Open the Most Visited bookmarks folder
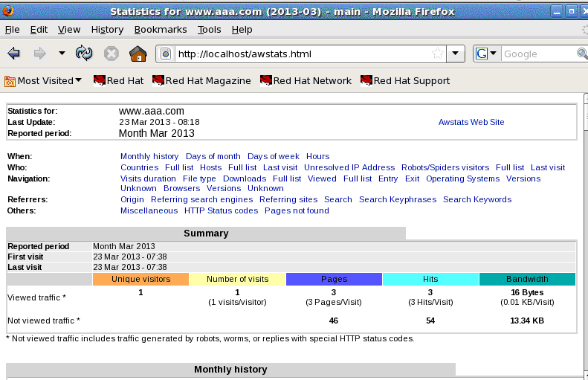 43,80
